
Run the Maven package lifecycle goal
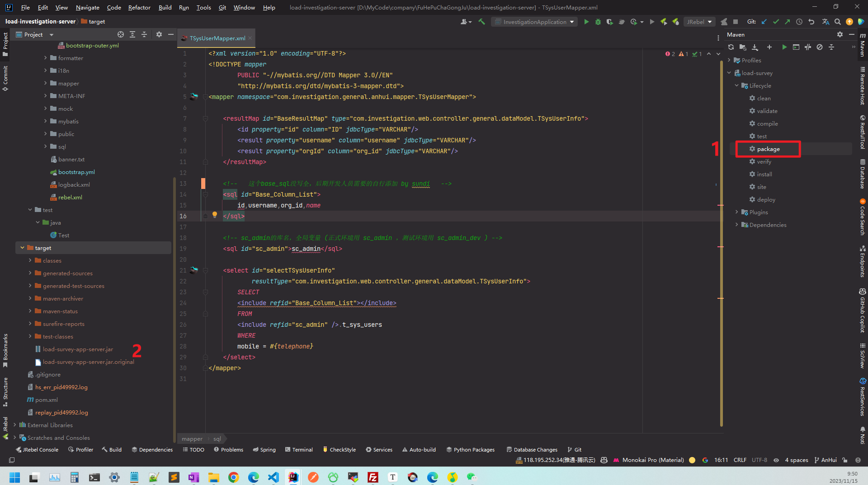pyautogui.click(x=768, y=149)
